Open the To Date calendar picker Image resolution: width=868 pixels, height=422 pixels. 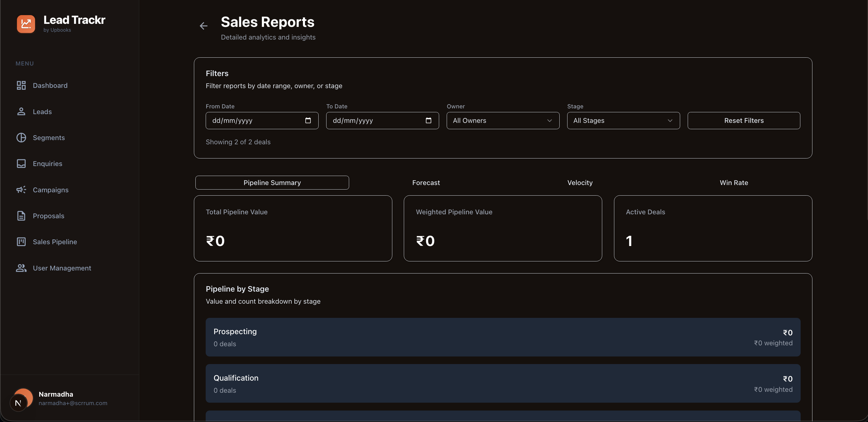click(x=428, y=120)
